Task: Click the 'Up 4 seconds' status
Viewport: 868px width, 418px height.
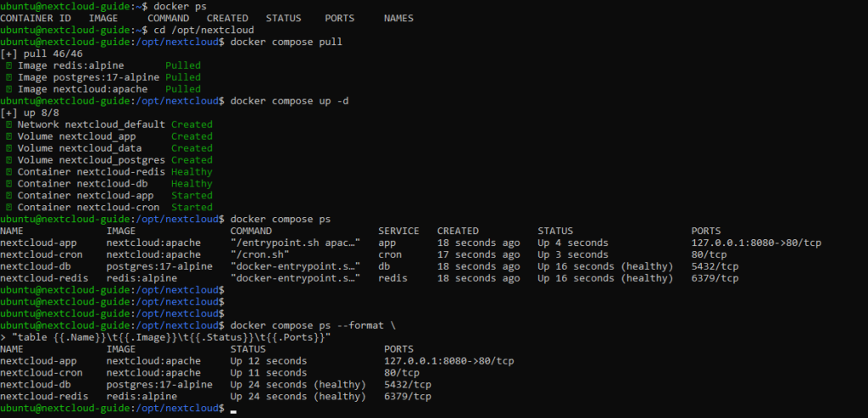Action: click(x=573, y=243)
